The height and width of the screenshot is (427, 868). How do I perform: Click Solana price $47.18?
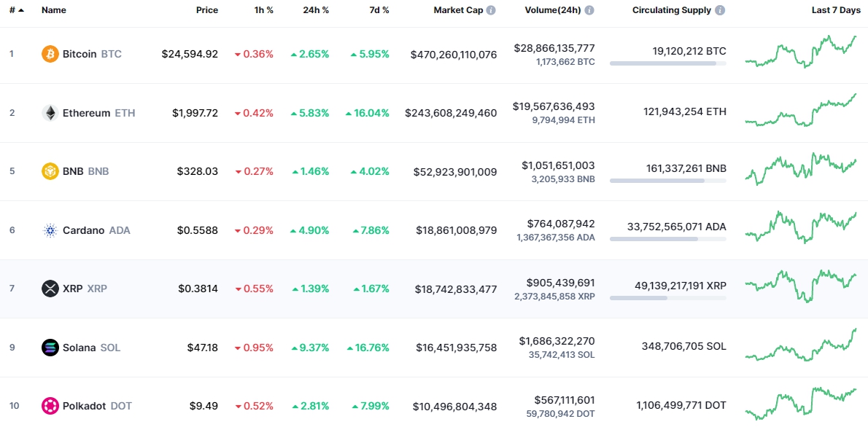click(203, 348)
